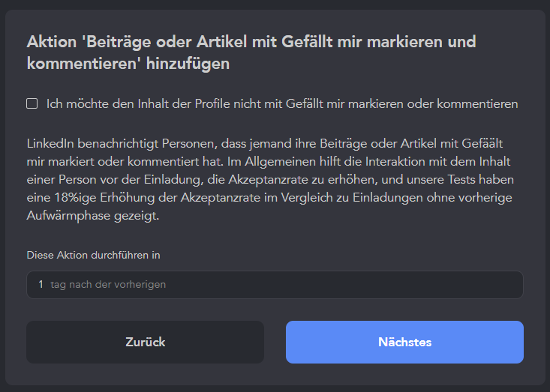550x392 pixels.
Task: Click the phrase 'einer Person vor der Einladung'
Action: 115,180
